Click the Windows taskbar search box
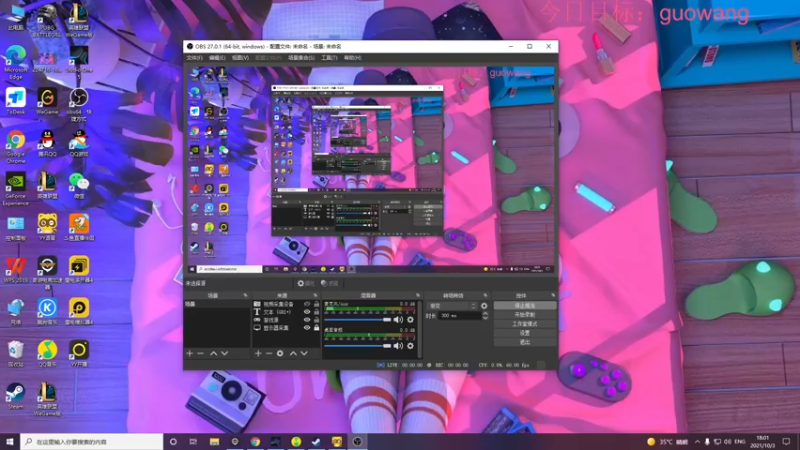Viewport: 800px width, 450px height. pyautogui.click(x=92, y=441)
